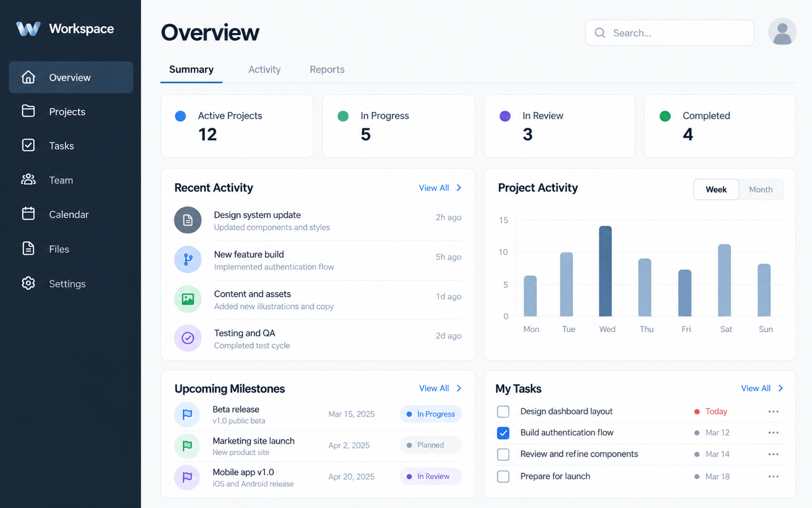The height and width of the screenshot is (508, 812).
Task: Click the Upcoming Milestones View All chevron
Action: (x=459, y=388)
